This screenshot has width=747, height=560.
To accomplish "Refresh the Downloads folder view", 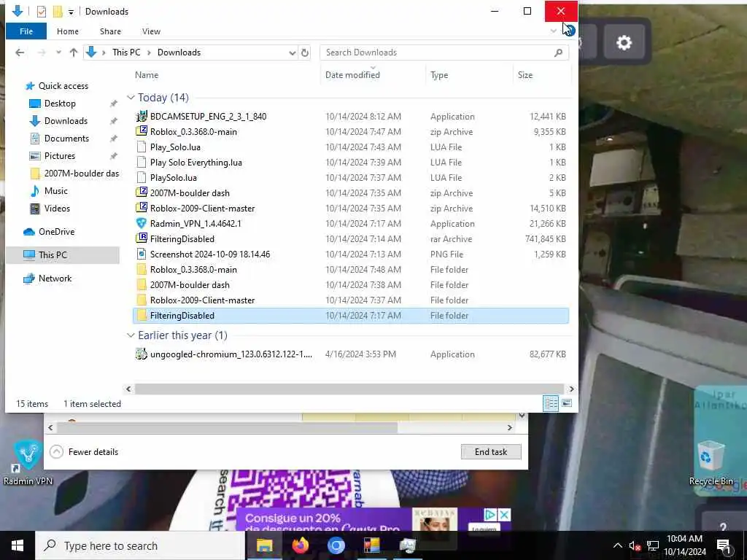I will coord(305,52).
